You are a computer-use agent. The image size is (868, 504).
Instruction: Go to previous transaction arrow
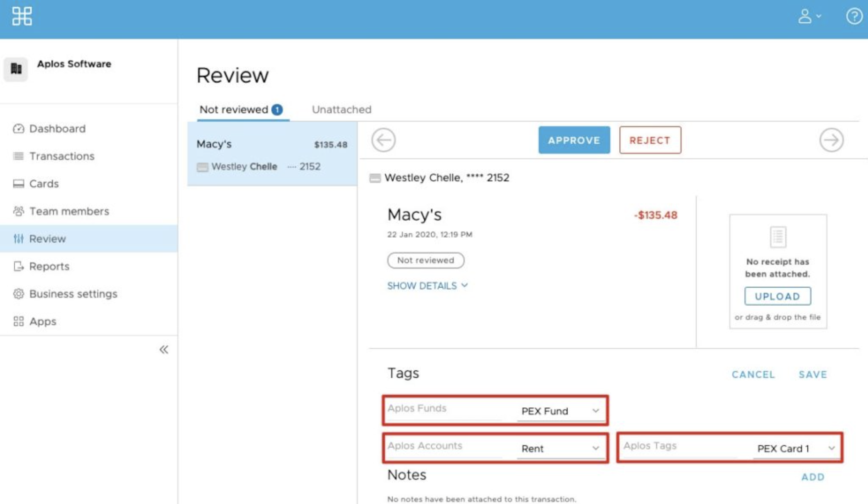[383, 140]
